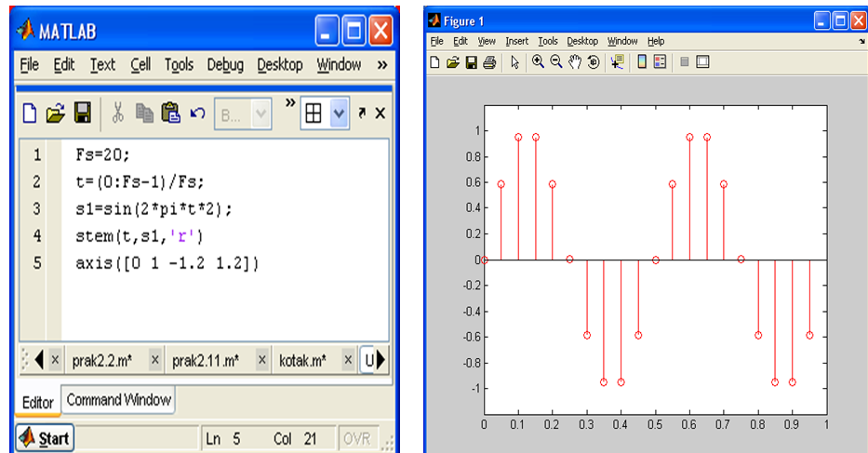Screen dimensions: 868x453
Task: Click line number 2 in the editor gutter
Action: point(36,181)
